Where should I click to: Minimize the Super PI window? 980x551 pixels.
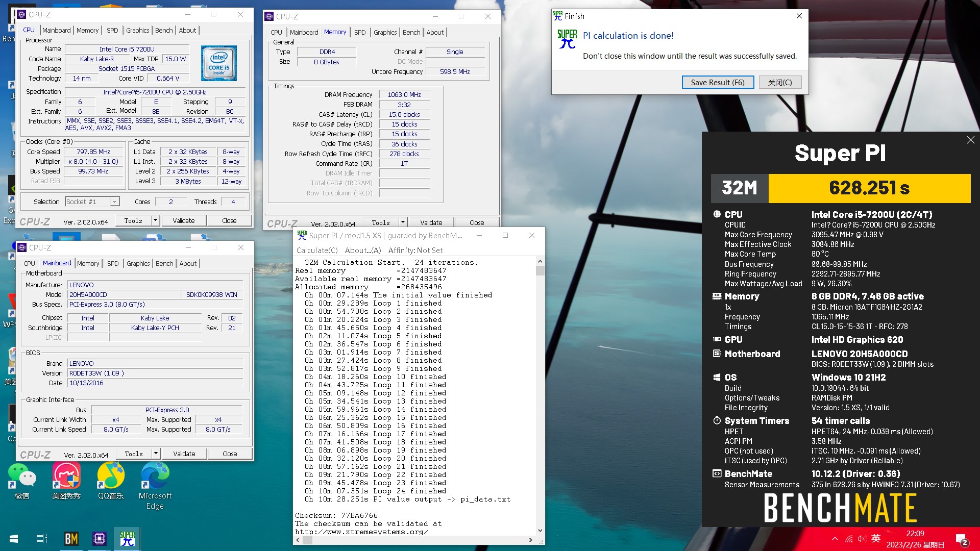tap(479, 235)
